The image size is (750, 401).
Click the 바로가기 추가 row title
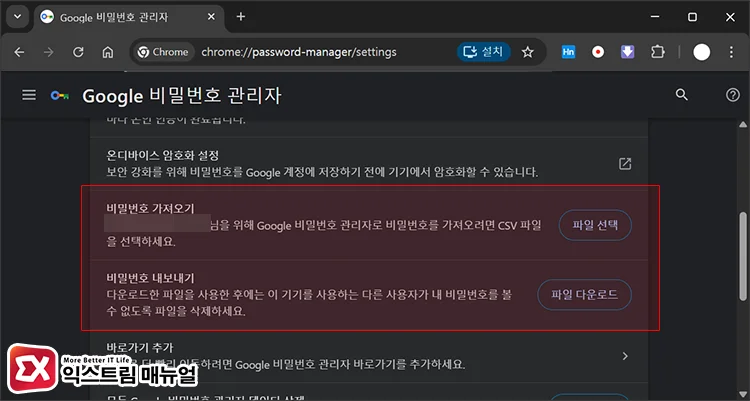pos(140,347)
